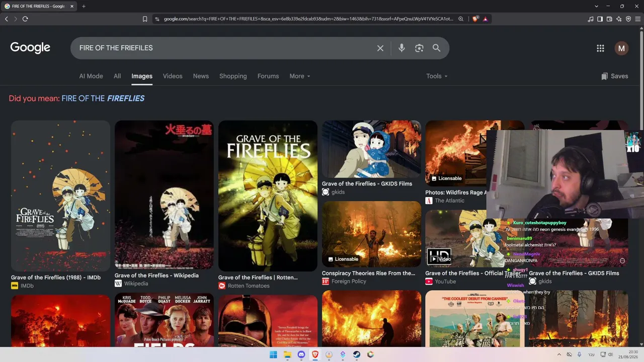Open Conspiracy Theories Rise From the... link

pyautogui.click(x=368, y=274)
